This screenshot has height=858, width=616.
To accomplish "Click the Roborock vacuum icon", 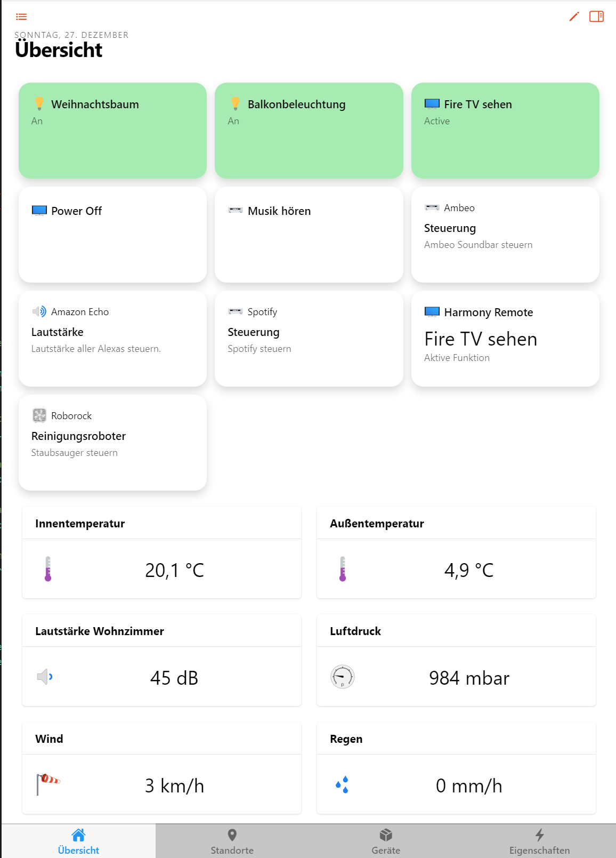I will (x=39, y=415).
